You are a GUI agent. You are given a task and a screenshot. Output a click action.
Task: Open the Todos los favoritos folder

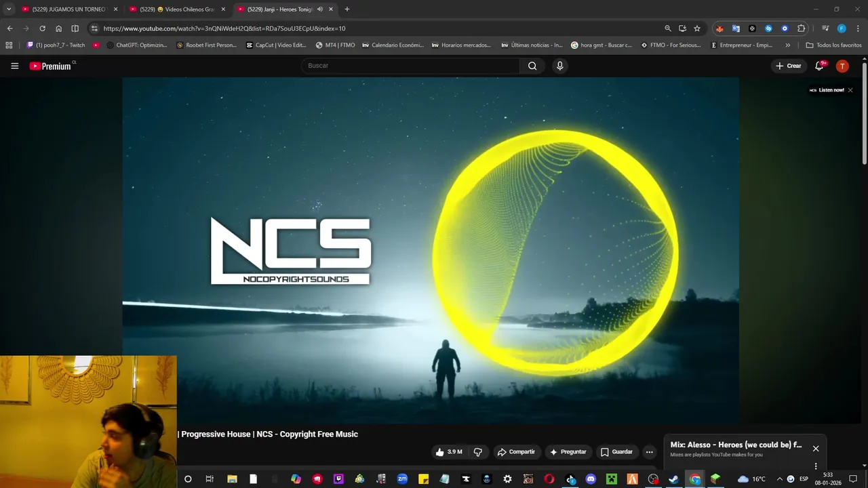[x=833, y=45]
